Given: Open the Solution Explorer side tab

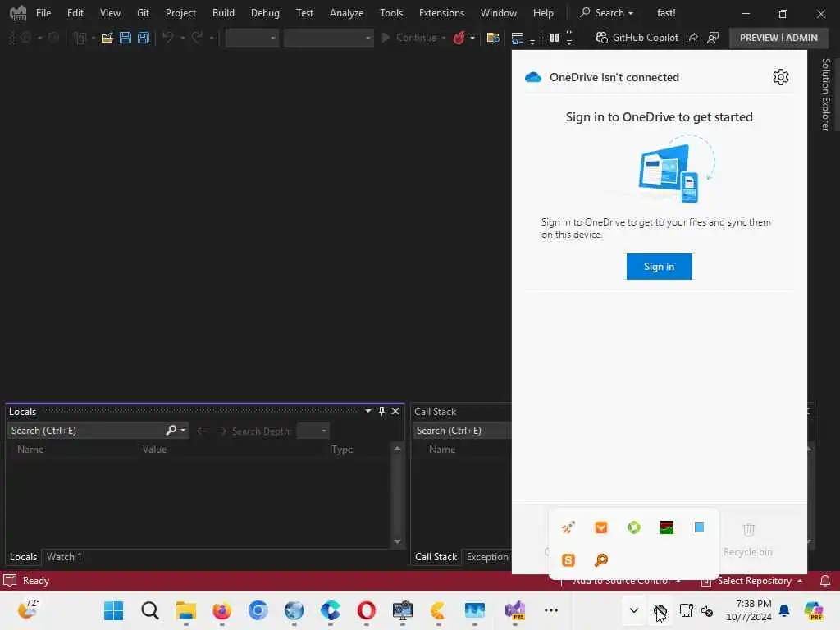Looking at the screenshot, I should [x=825, y=95].
